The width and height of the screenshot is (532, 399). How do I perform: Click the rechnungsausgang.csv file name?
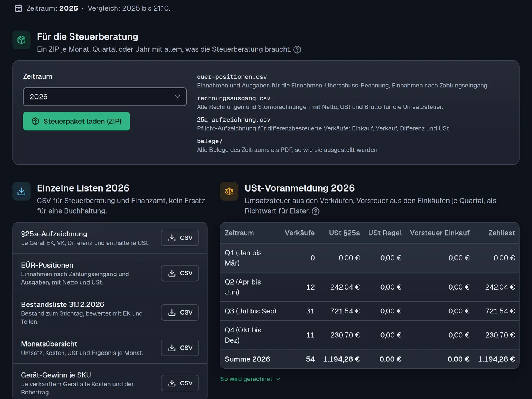[234, 98]
